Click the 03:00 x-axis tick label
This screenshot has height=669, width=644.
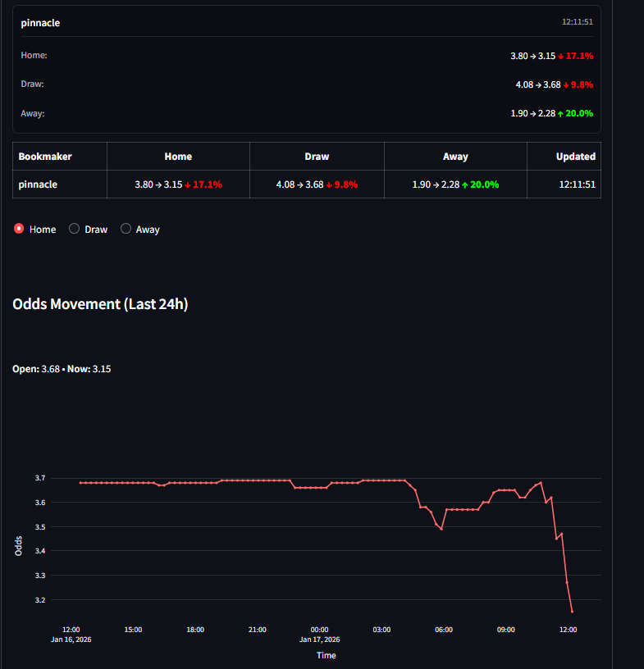coord(381,630)
